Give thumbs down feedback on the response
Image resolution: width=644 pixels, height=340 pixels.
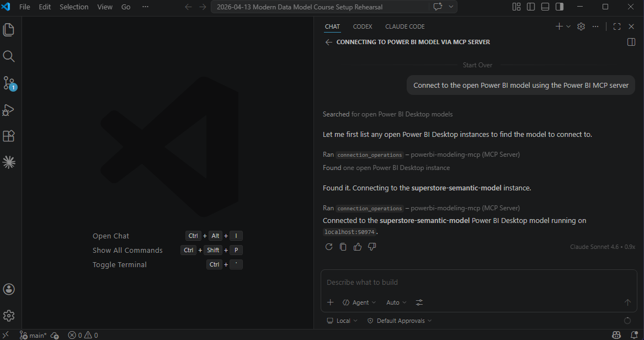(372, 247)
